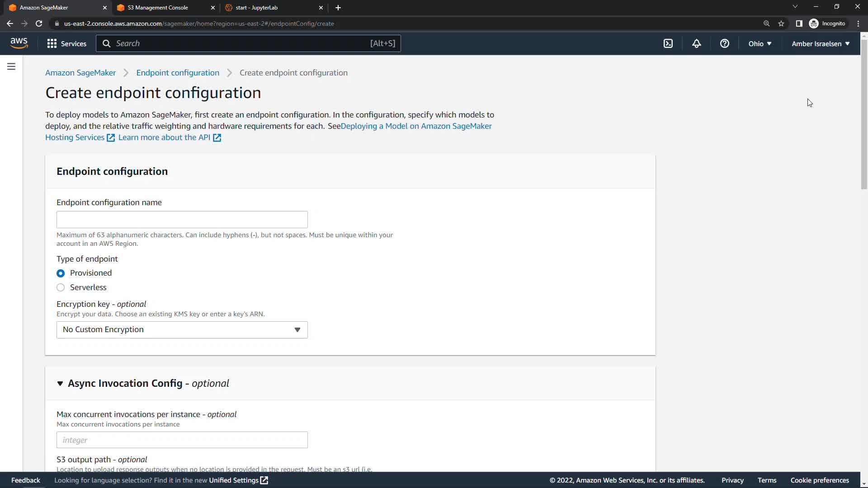868x488 pixels.
Task: Click the help question mark icon
Action: [724, 43]
